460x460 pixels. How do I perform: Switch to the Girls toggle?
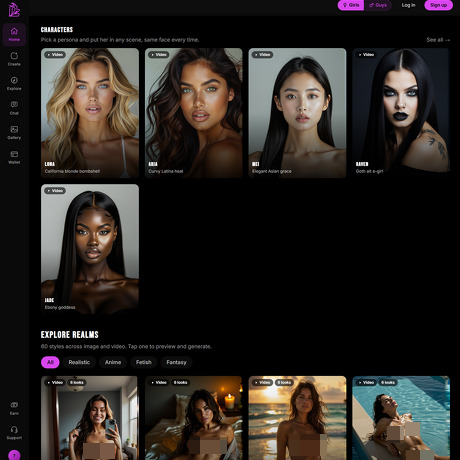click(x=351, y=5)
